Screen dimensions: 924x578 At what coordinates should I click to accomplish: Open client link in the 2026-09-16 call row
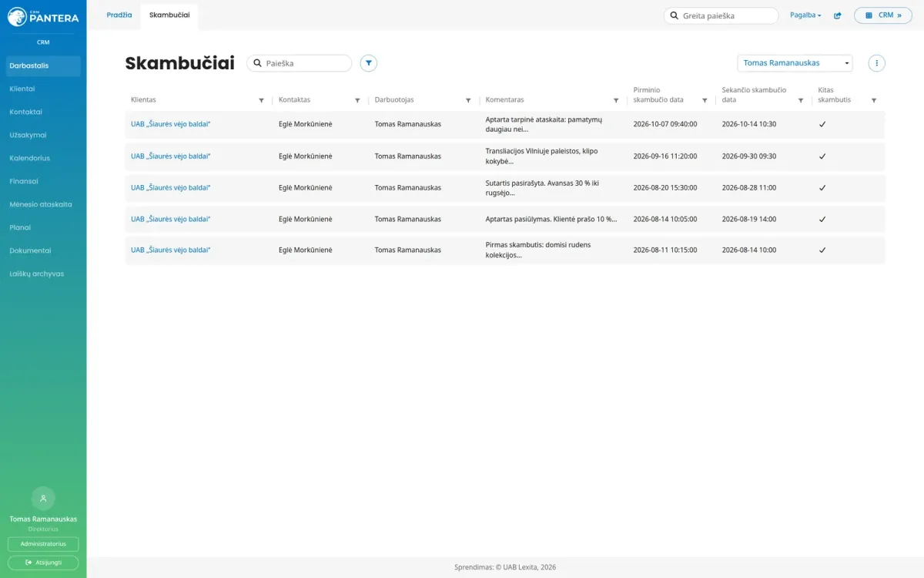coord(170,156)
